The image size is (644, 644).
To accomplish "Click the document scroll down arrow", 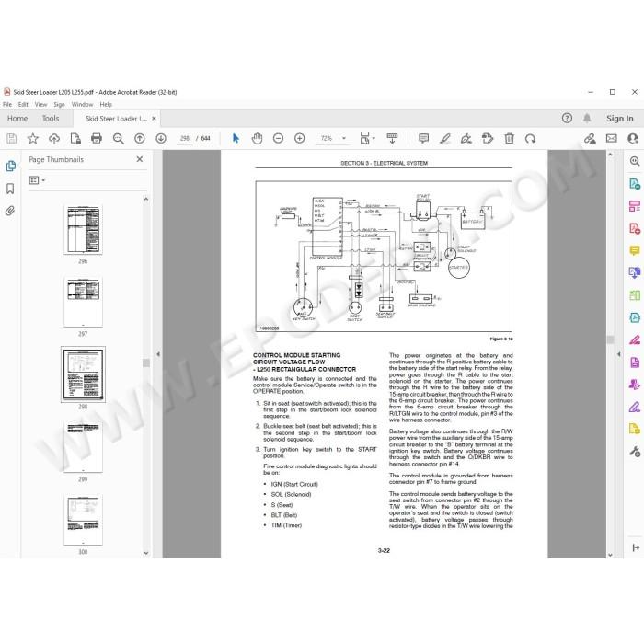I will (x=610, y=554).
